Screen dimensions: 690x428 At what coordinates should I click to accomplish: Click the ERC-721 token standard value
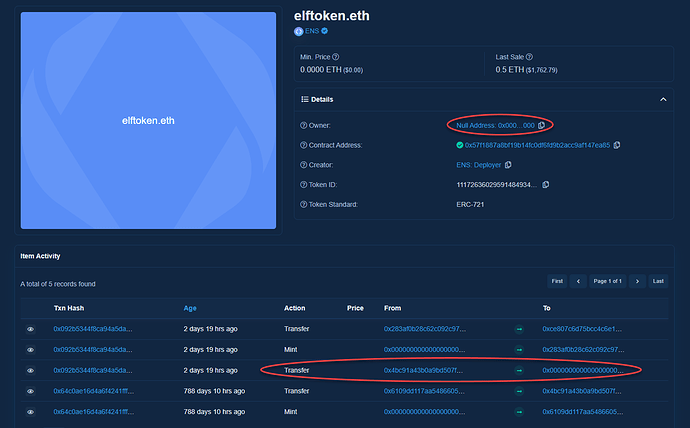click(x=470, y=205)
